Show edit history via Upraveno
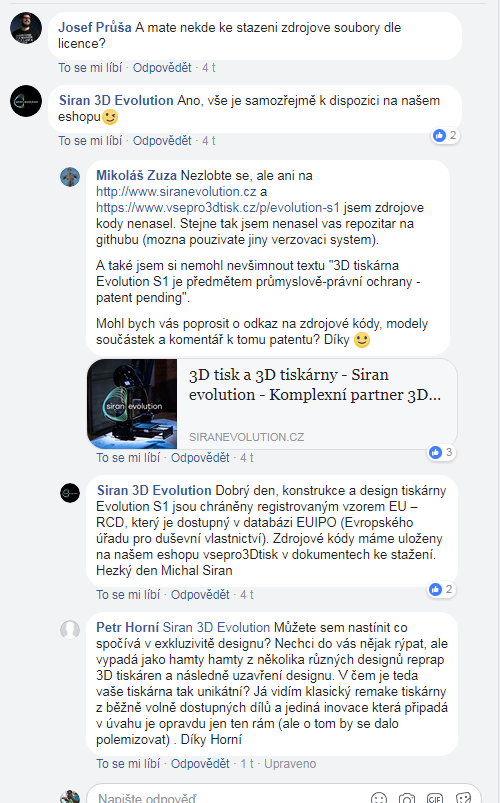This screenshot has width=500, height=803. point(290,764)
